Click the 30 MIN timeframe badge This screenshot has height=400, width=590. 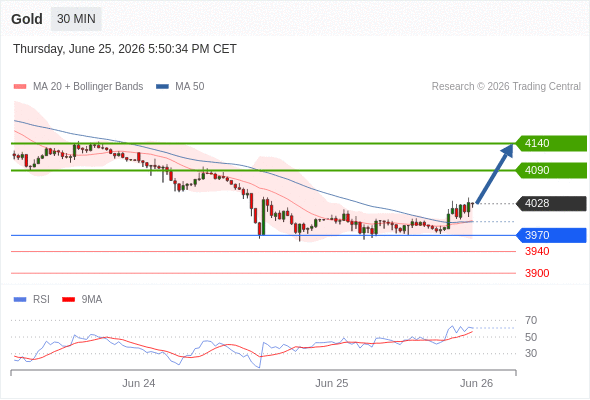tap(76, 19)
